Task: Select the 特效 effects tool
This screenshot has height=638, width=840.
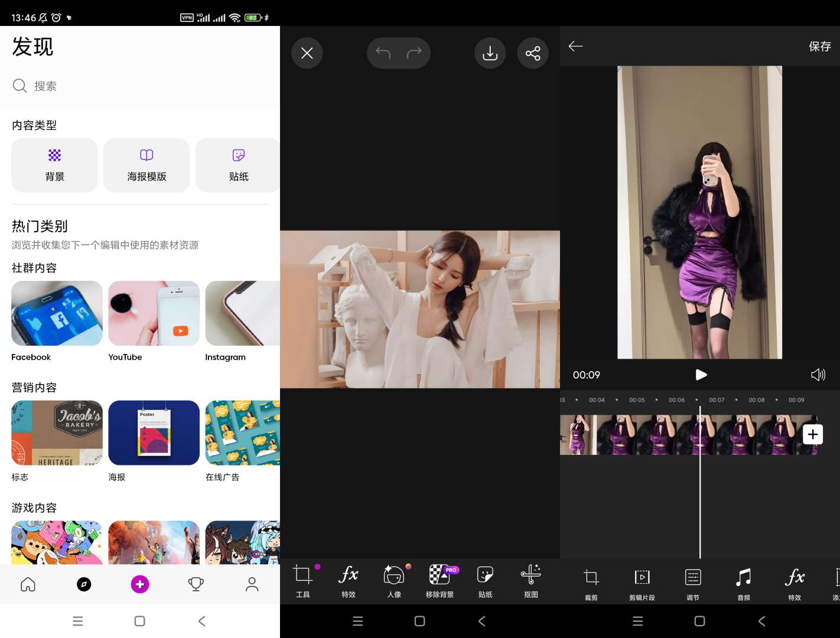Action: [348, 581]
